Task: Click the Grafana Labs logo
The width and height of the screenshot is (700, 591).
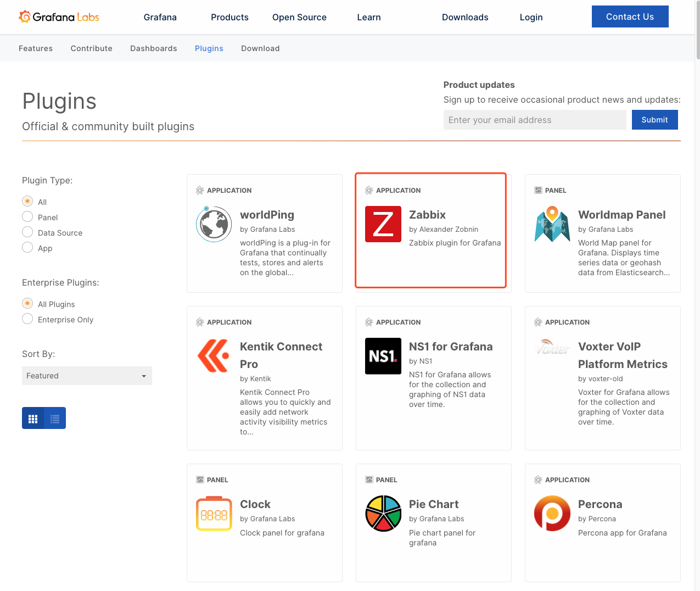Action: pyautogui.click(x=59, y=17)
